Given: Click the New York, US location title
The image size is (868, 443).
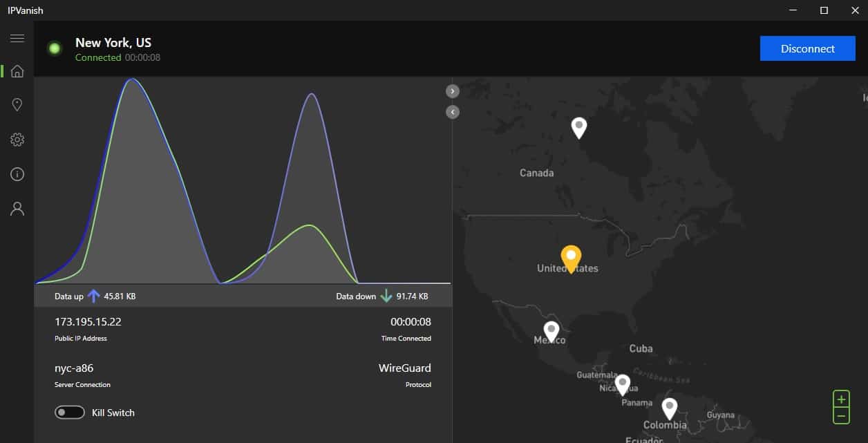Looking at the screenshot, I should pyautogui.click(x=113, y=43).
